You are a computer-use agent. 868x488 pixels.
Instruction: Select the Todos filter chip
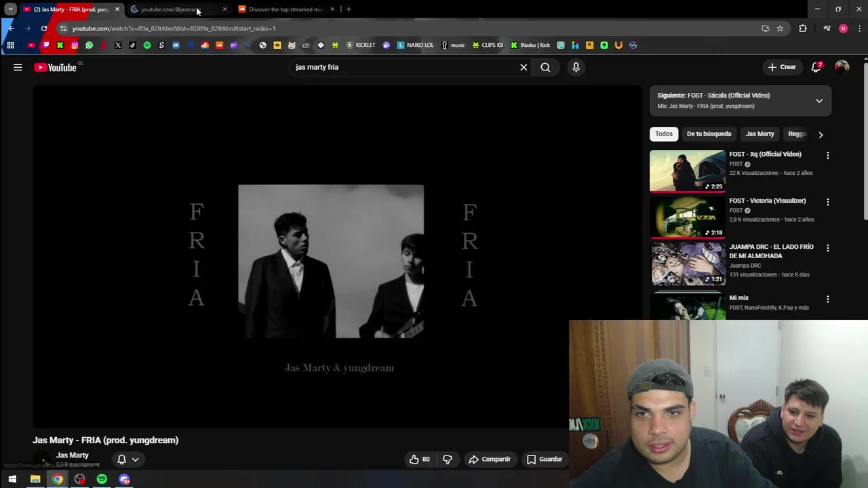pyautogui.click(x=664, y=134)
